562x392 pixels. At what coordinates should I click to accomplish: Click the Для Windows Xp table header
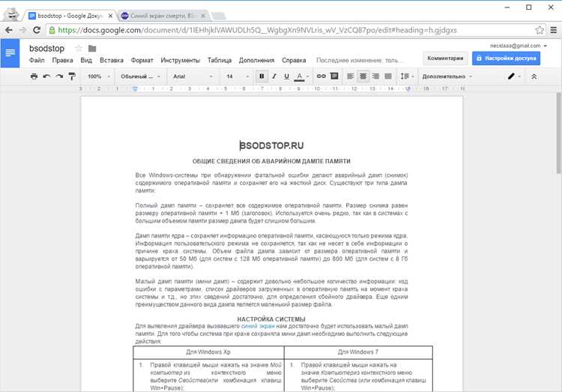pos(208,352)
